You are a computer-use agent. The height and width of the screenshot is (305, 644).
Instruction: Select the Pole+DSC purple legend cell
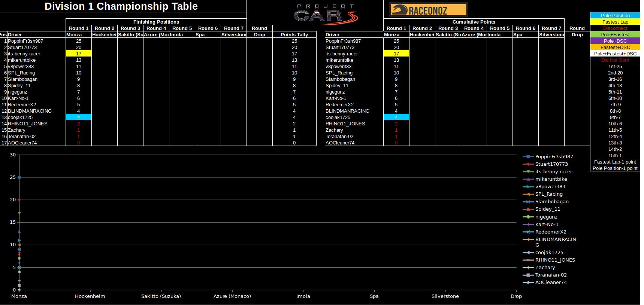[615, 41]
